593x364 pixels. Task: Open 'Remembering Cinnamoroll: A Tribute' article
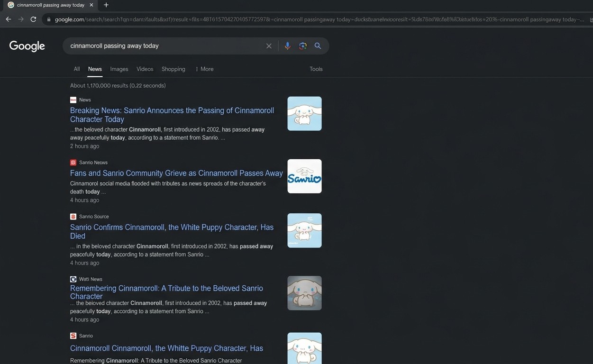coord(166,292)
